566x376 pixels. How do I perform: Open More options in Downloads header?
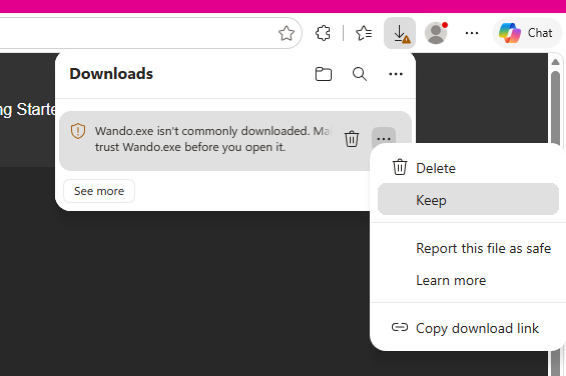396,74
